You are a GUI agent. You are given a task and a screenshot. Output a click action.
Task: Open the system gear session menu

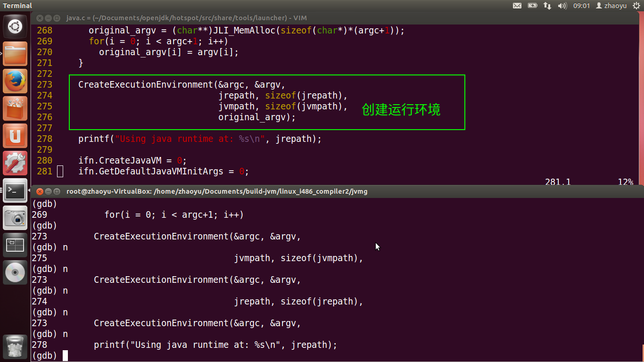636,6
